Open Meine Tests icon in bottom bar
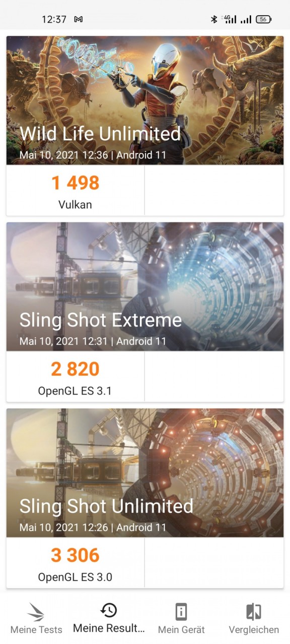Screen dimensions: 290x644 point(36,611)
